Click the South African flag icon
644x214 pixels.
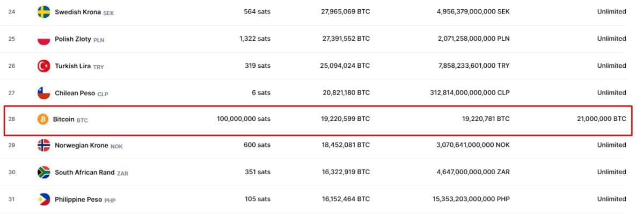click(43, 172)
